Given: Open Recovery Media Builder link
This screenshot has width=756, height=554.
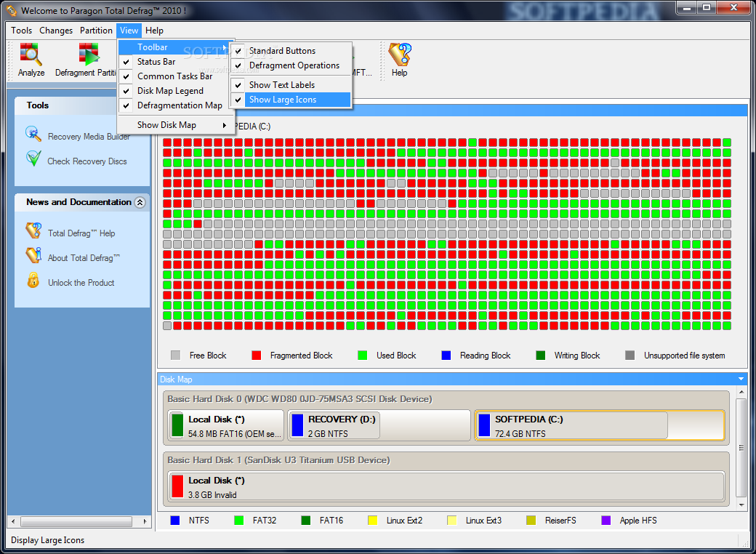Looking at the screenshot, I should coord(89,137).
